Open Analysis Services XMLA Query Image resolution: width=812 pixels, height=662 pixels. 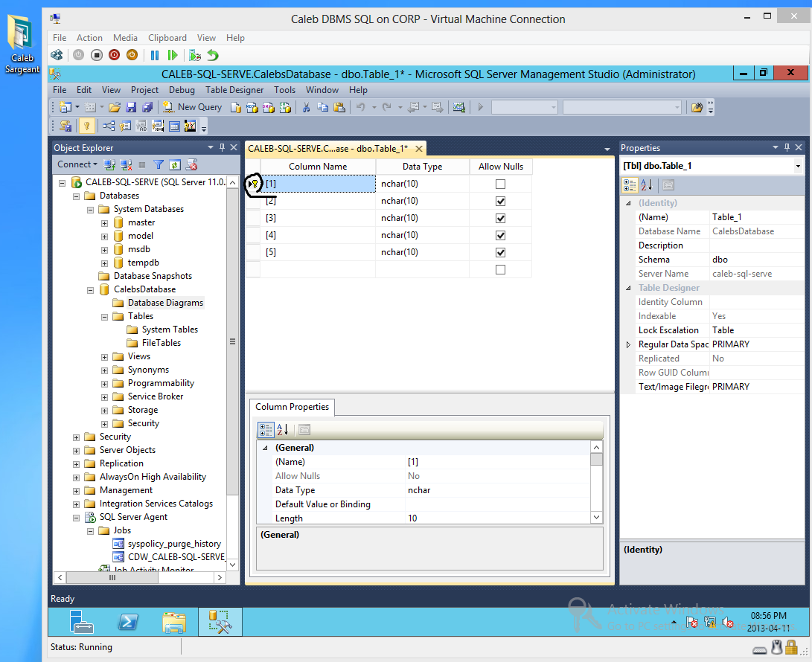[x=285, y=107]
